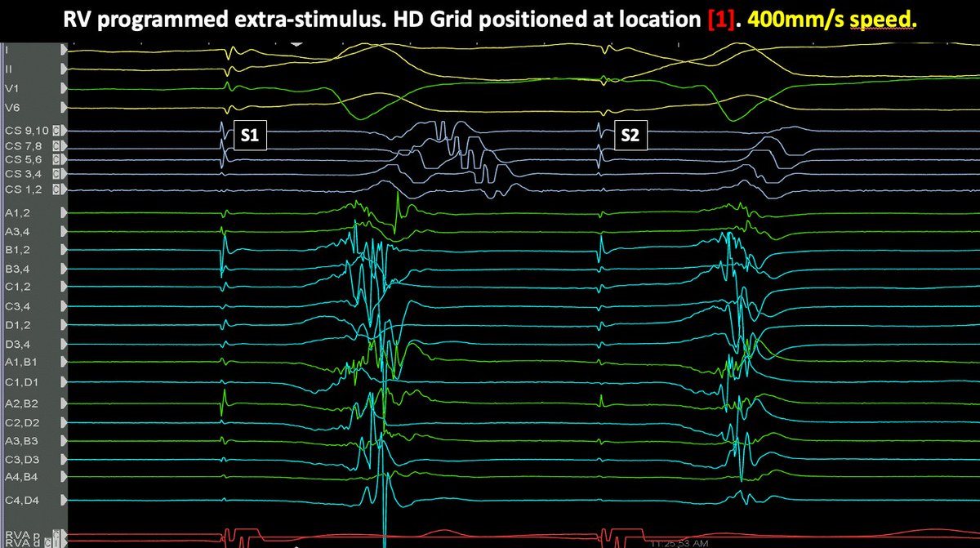Select the V6 channel label

coord(13,108)
